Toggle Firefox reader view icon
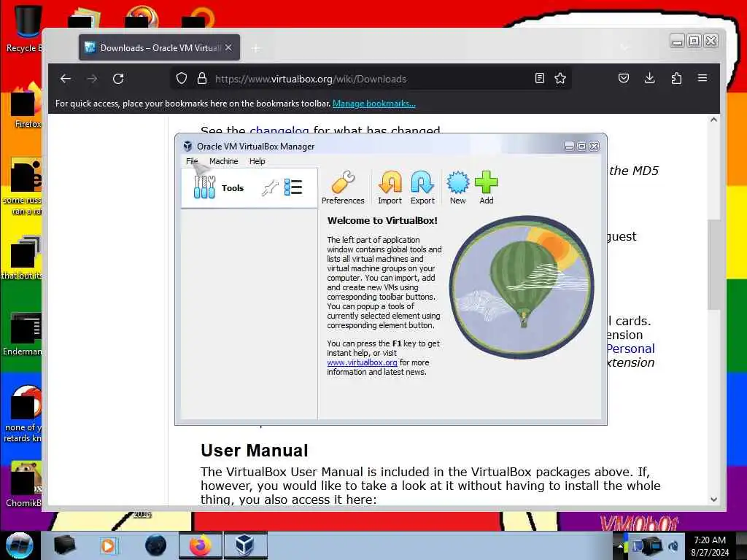 pyautogui.click(x=539, y=78)
